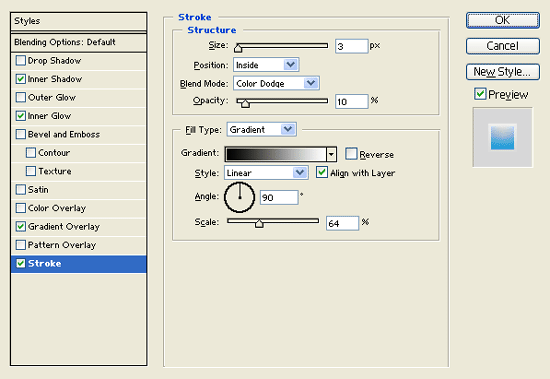Click the Opacity slider handle
The height and width of the screenshot is (379, 550).
tap(245, 103)
